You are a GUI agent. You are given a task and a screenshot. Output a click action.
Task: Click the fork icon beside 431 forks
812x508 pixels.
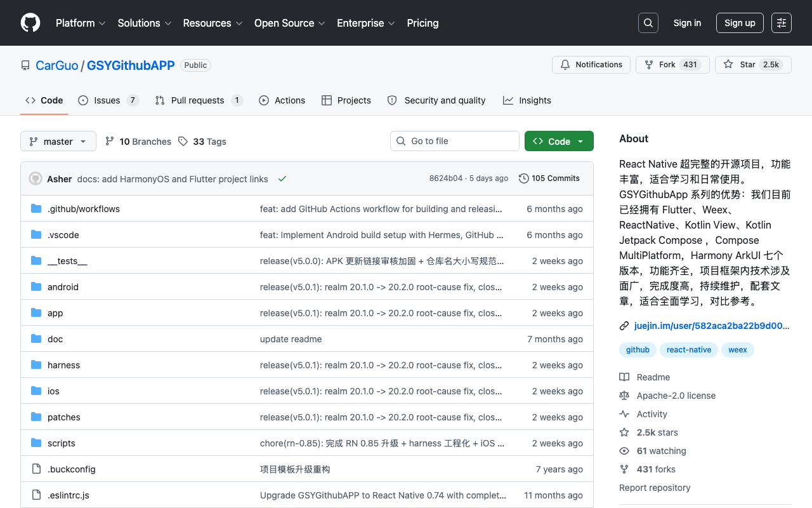pyautogui.click(x=624, y=469)
